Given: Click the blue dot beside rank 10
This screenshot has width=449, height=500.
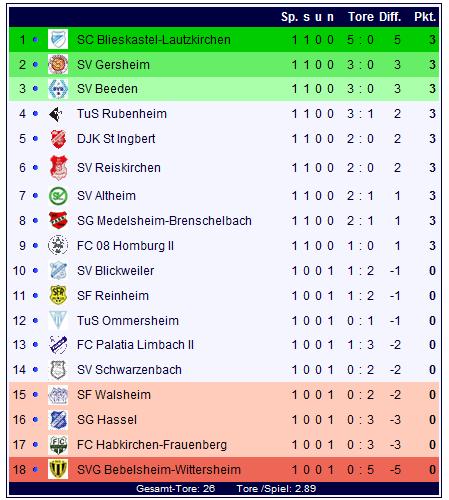Looking at the screenshot, I should click(x=35, y=271).
